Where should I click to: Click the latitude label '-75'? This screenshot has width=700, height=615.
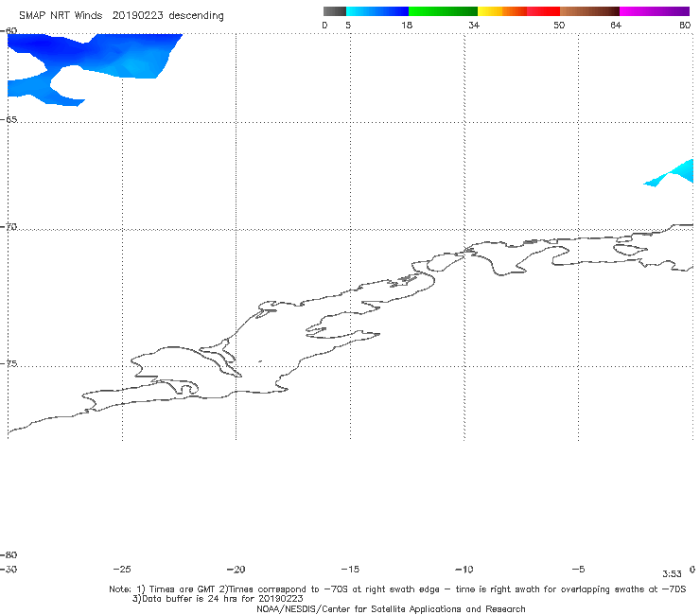[9, 363]
